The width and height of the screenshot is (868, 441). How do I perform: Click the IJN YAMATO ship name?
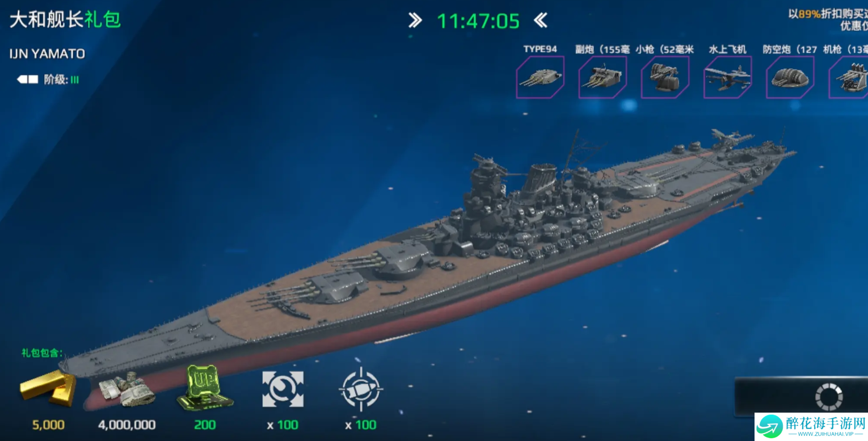tap(47, 54)
